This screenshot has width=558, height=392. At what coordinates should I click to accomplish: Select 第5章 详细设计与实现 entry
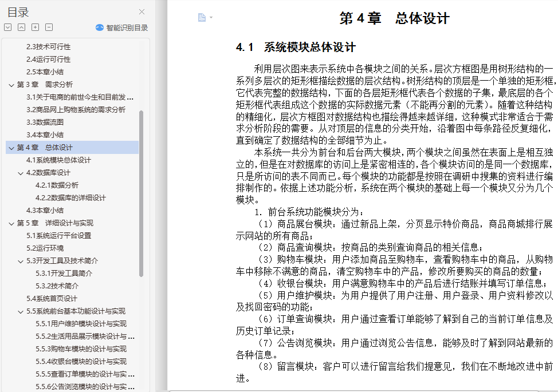click(55, 223)
